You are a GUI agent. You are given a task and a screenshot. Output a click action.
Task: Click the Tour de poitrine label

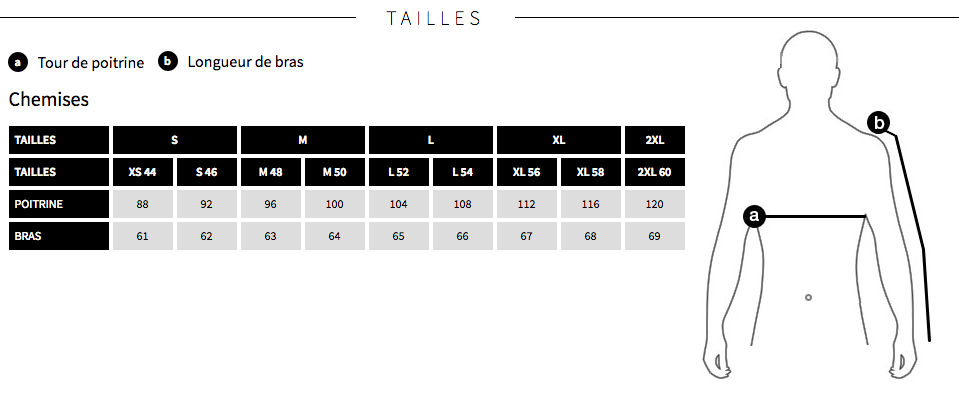91,62
